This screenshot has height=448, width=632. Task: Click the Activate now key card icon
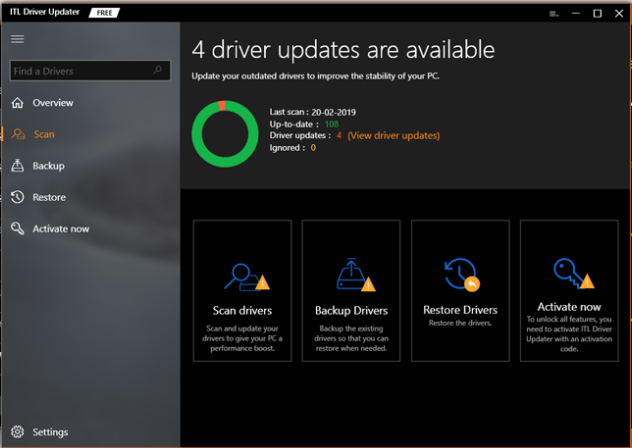(x=574, y=273)
